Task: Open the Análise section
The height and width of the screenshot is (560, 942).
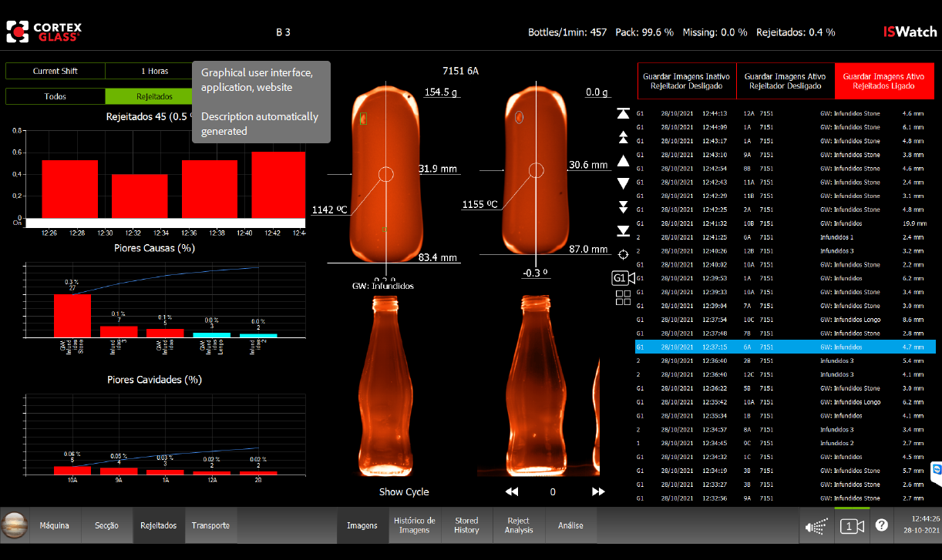Action: pyautogui.click(x=570, y=525)
